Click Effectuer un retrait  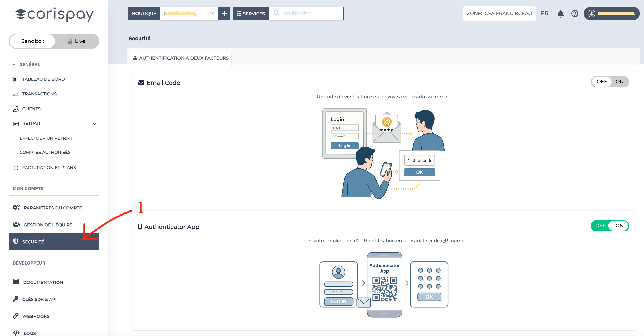point(46,138)
